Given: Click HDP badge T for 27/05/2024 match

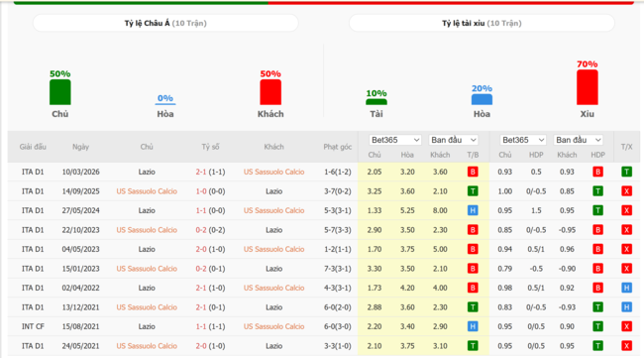Looking at the screenshot, I should [x=598, y=210].
